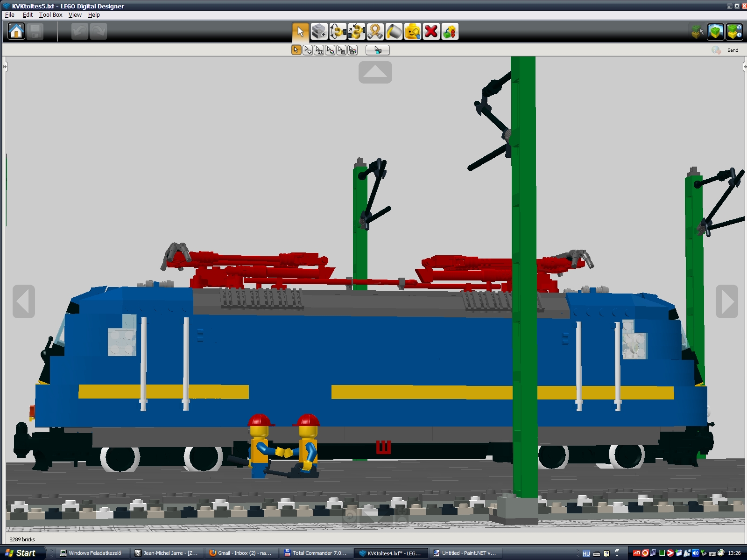Click the volume speaker tray icon
Image resolution: width=747 pixels, height=560 pixels.
696,553
